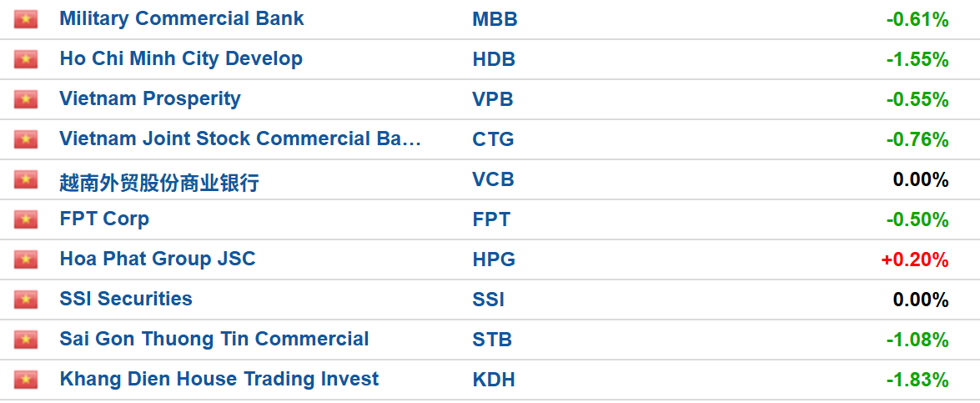
Task: Select the FPT Corp company name
Action: point(104,219)
